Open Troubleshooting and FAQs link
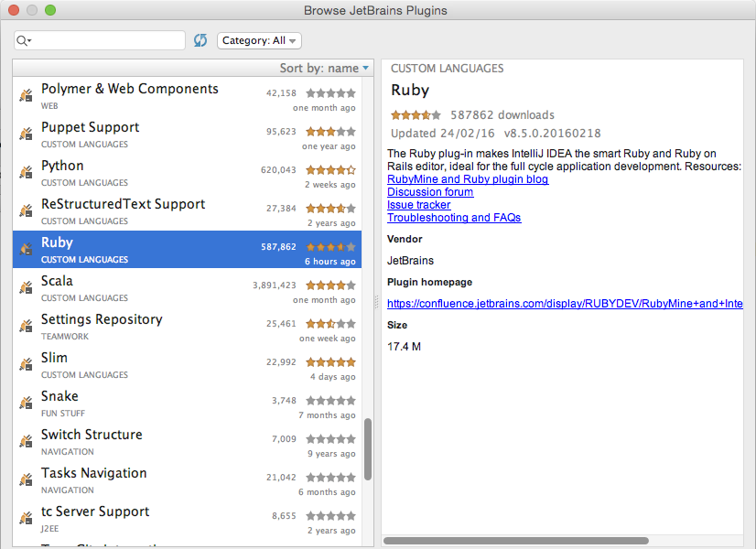Image resolution: width=756 pixels, height=549 pixels. tap(454, 218)
